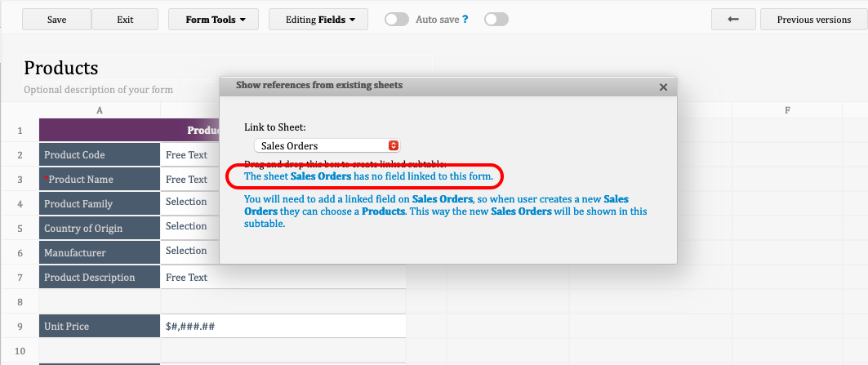
Task: Click the Auto save help question mark
Action: tap(465, 20)
